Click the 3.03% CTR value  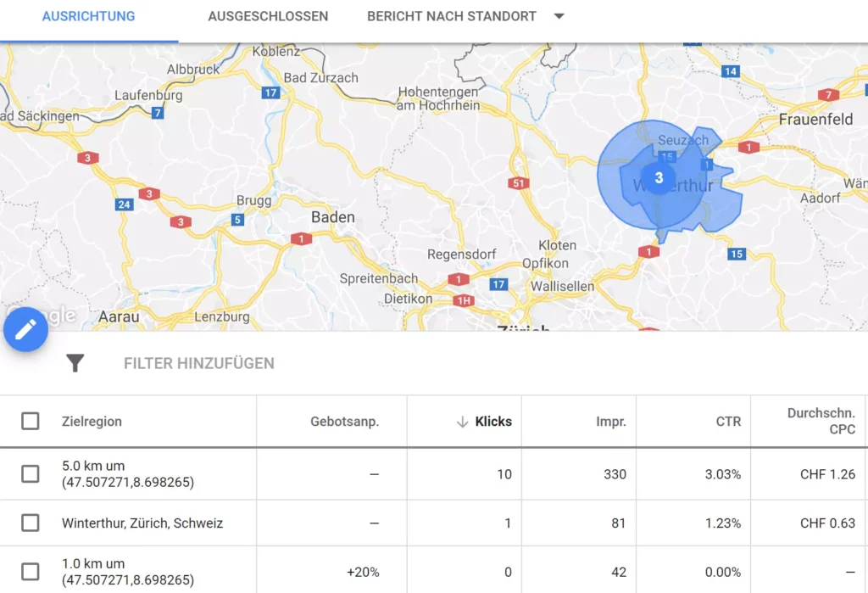[x=723, y=474]
